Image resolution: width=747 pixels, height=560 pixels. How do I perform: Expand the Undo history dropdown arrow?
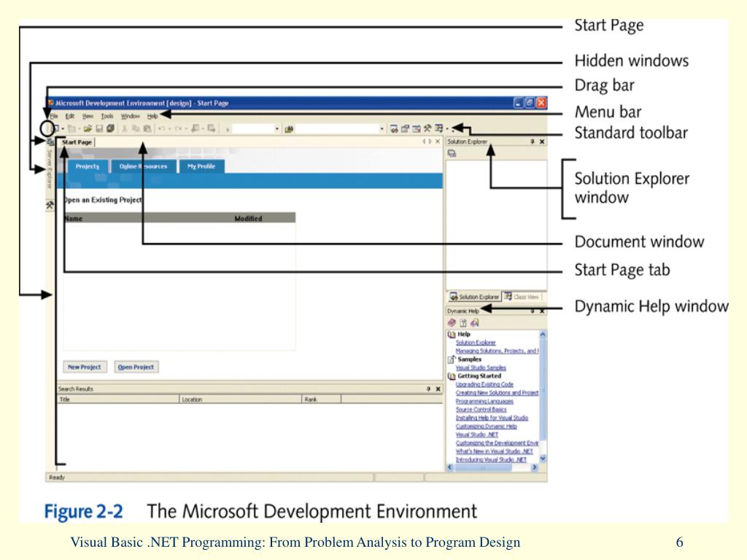169,128
